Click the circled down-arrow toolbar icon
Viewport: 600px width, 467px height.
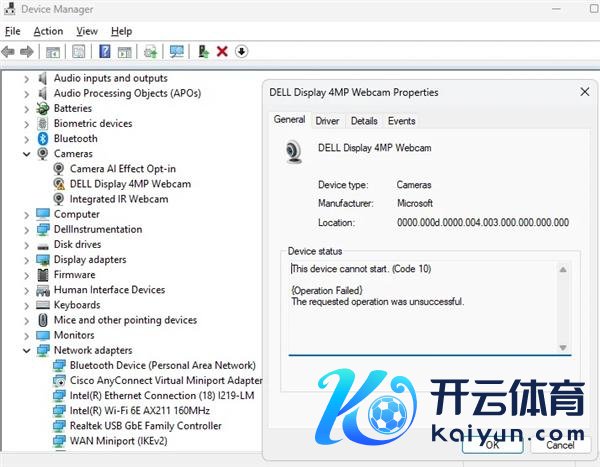point(241,51)
